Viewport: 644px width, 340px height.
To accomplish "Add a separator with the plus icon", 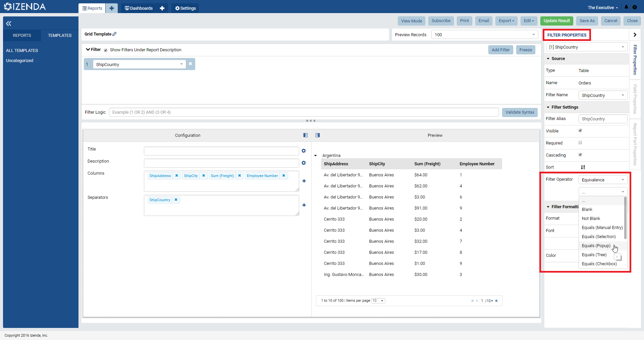I will coord(304,205).
